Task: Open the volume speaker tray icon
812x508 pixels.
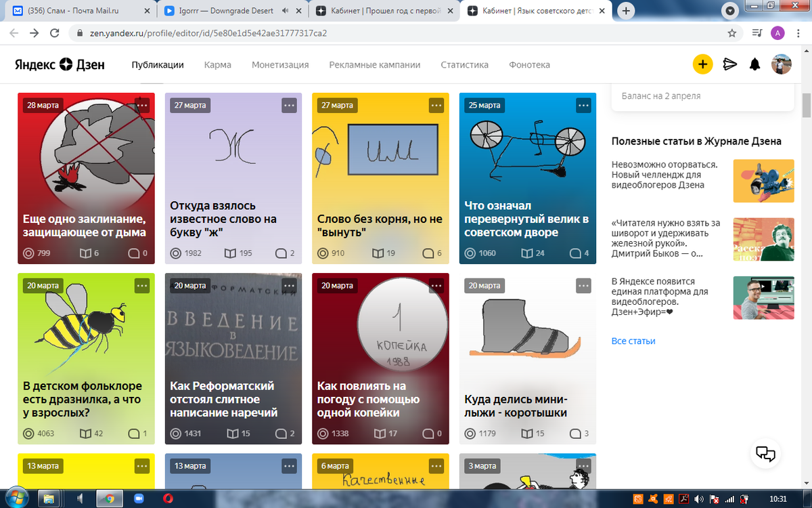Action: (x=698, y=499)
